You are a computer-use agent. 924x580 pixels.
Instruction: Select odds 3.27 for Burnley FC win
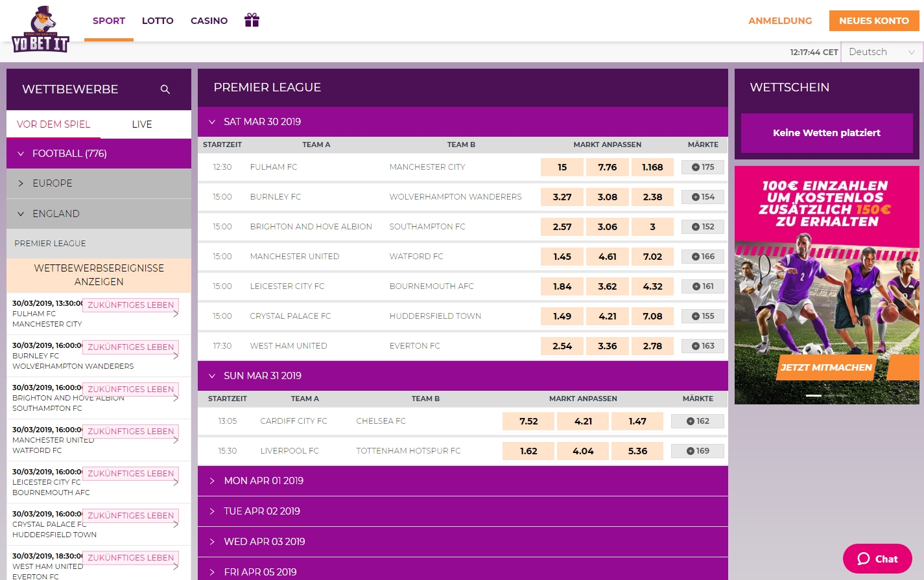(562, 197)
